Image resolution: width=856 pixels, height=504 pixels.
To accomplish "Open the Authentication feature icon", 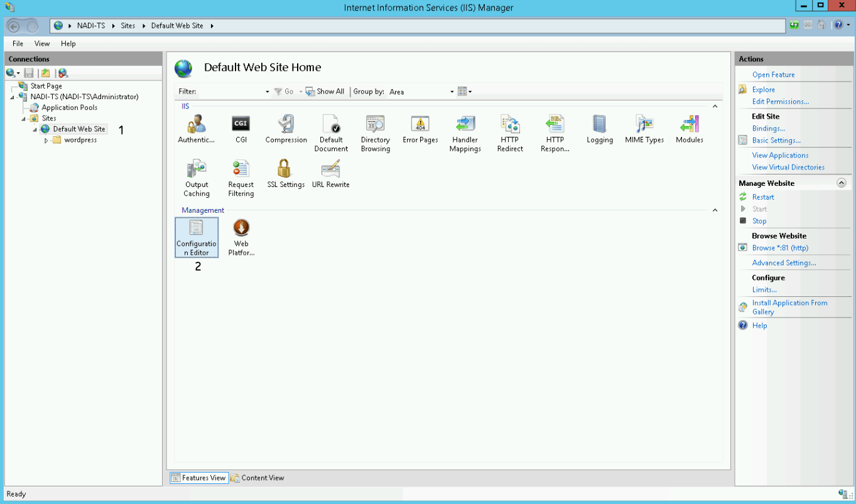I will (197, 129).
